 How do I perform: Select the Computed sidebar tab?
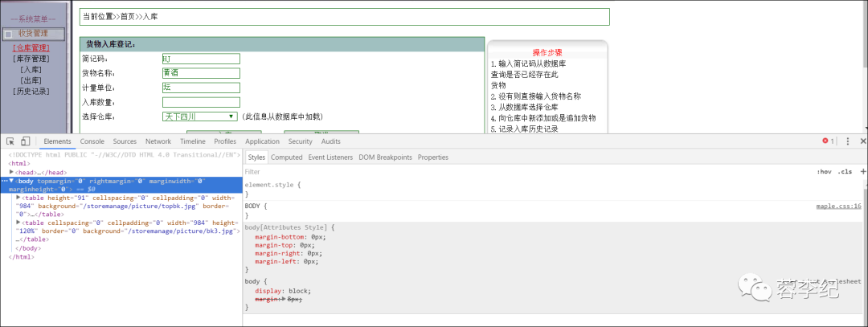coord(286,157)
